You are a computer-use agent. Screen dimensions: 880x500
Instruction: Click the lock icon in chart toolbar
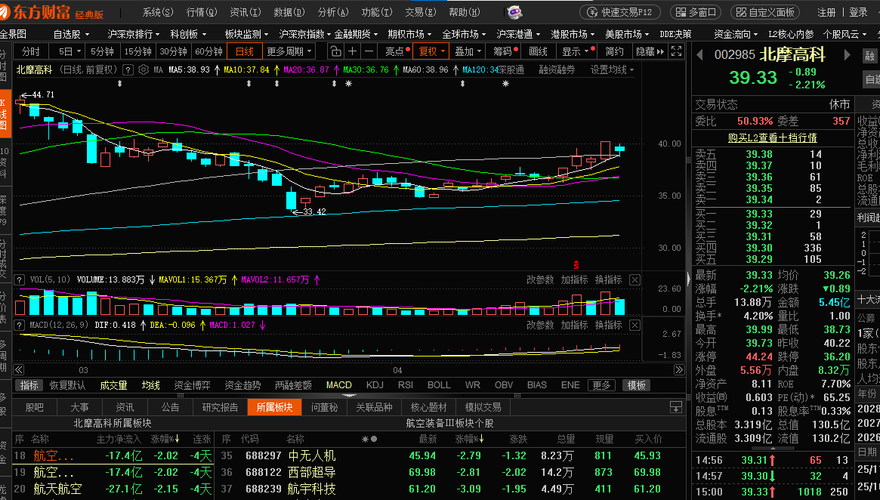click(336, 52)
